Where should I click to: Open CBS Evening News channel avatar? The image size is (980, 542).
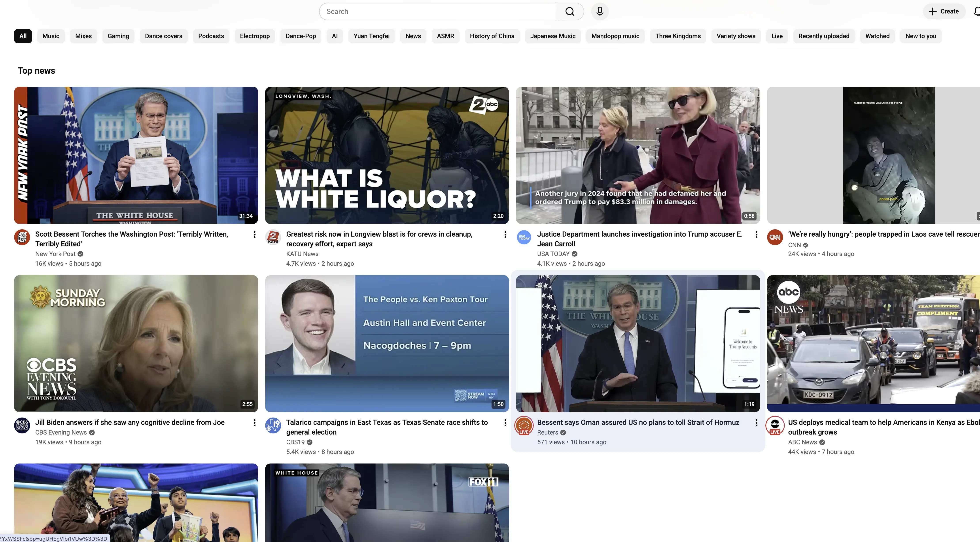(22, 425)
